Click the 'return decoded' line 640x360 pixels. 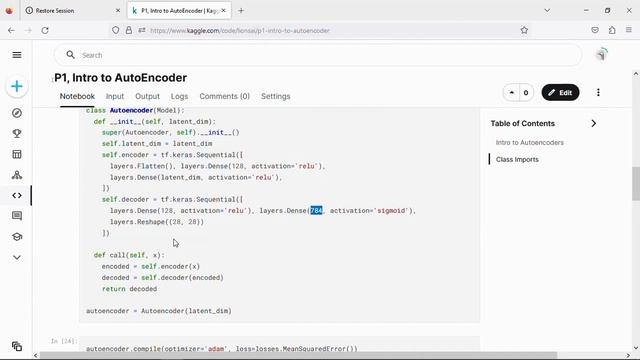tap(129, 289)
